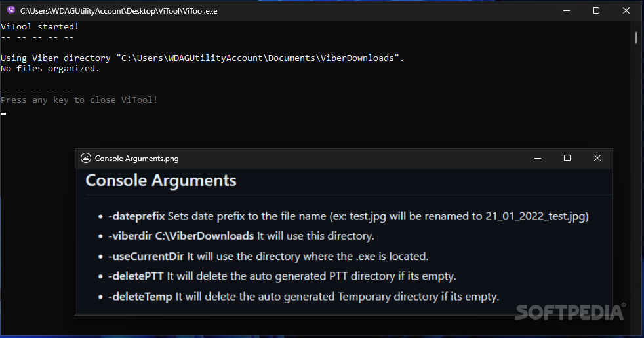
Task: Click the 'Console Arguments.png' window title
Action: coord(137,159)
